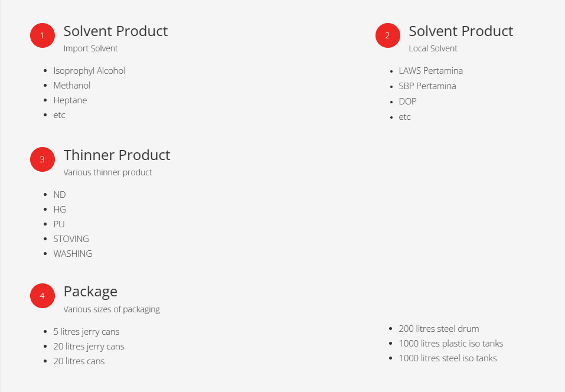Click the LAWS Pertamina list item
Image resolution: width=565 pixels, height=392 pixels.
[430, 71]
